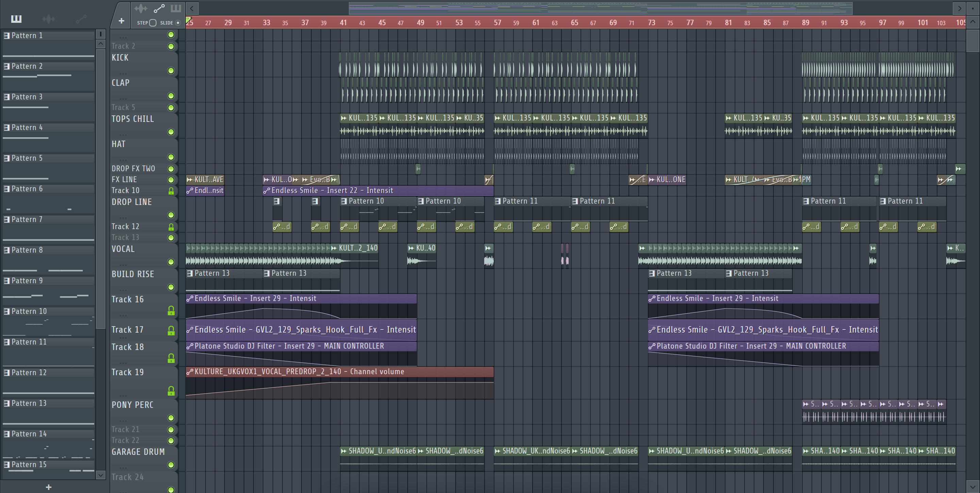
Task: Click the piano icon beside Pattern 14
Action: 6,434
